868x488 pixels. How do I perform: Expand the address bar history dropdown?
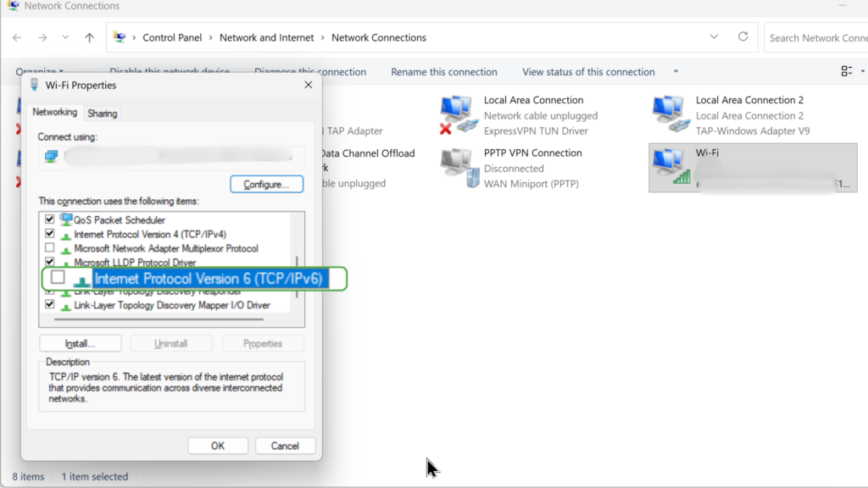point(714,37)
